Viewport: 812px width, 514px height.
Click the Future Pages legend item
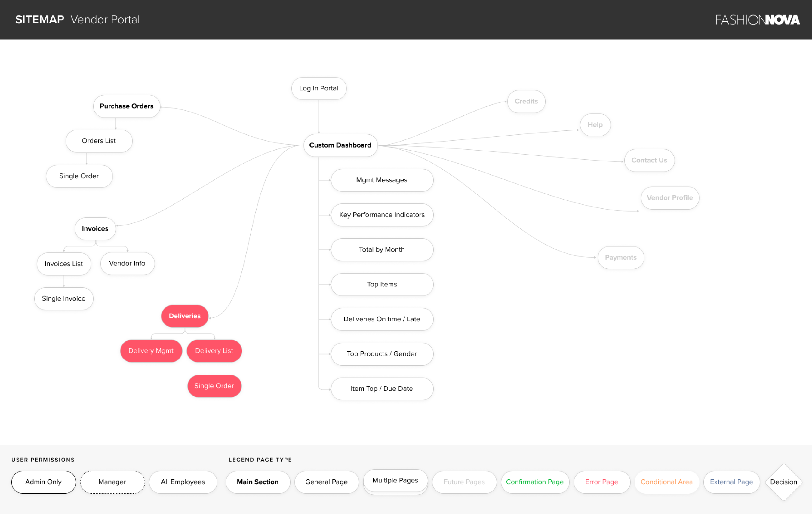464,482
